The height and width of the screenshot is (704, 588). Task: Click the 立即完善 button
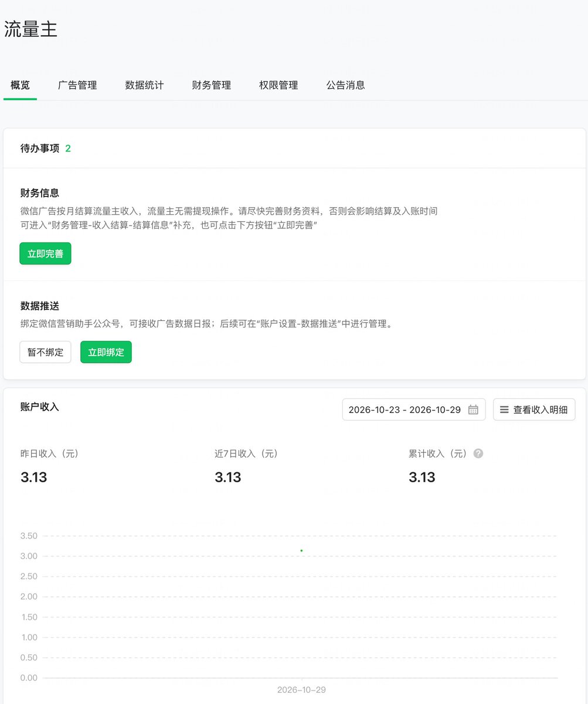[x=45, y=253]
